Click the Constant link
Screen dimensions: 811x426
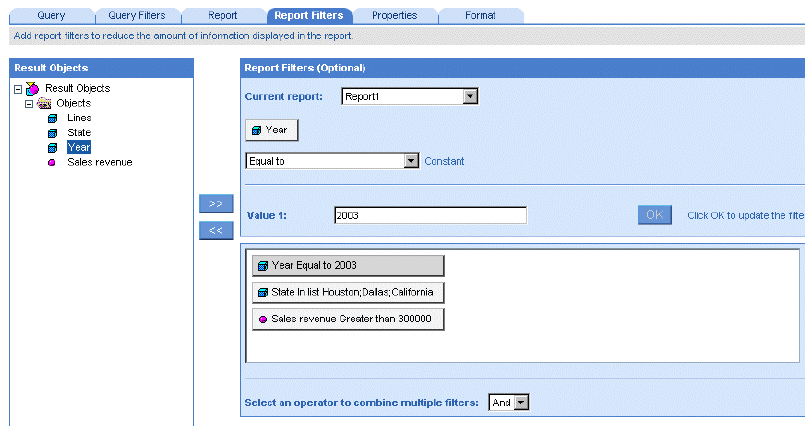click(x=444, y=161)
